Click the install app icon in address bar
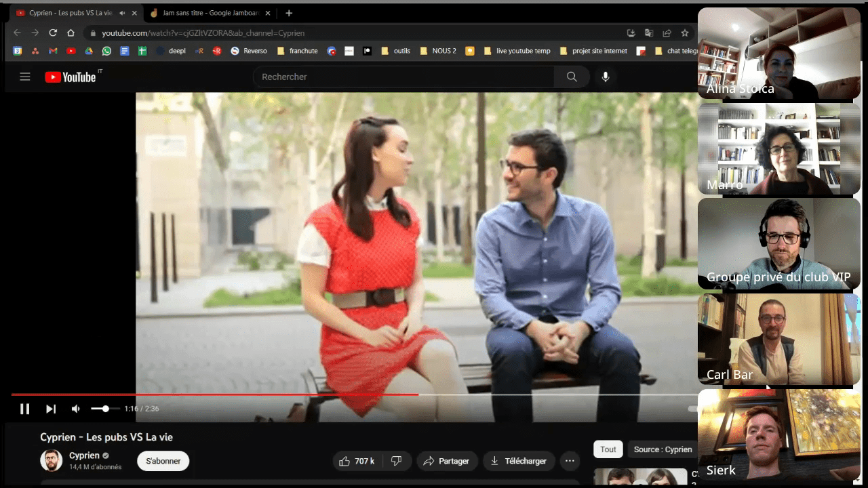This screenshot has width=868, height=488. [631, 33]
